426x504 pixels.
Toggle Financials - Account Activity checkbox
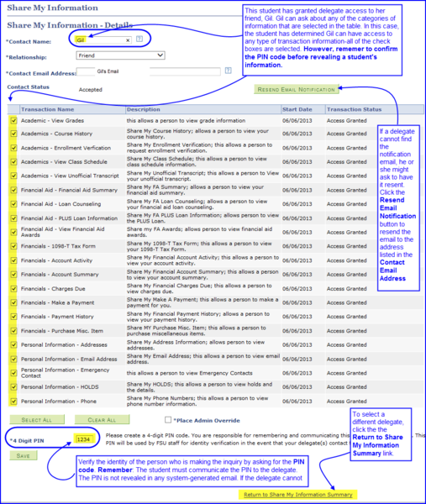point(13,260)
